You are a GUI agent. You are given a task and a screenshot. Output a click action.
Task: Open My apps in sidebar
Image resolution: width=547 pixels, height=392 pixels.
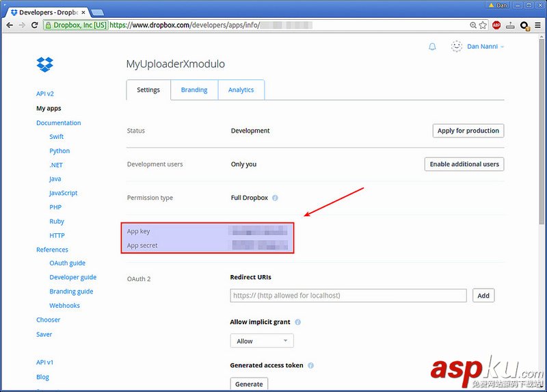[49, 108]
